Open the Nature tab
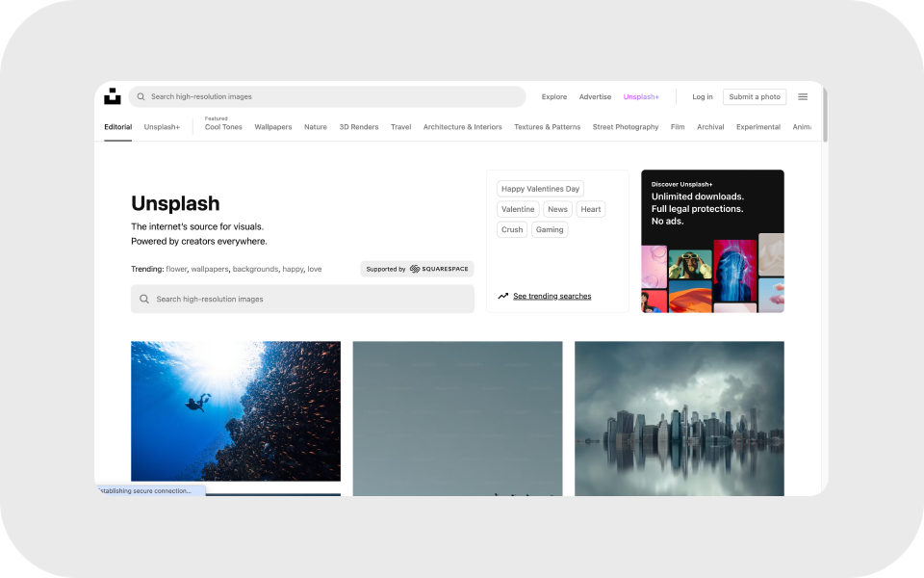The width and height of the screenshot is (924, 578). (316, 127)
